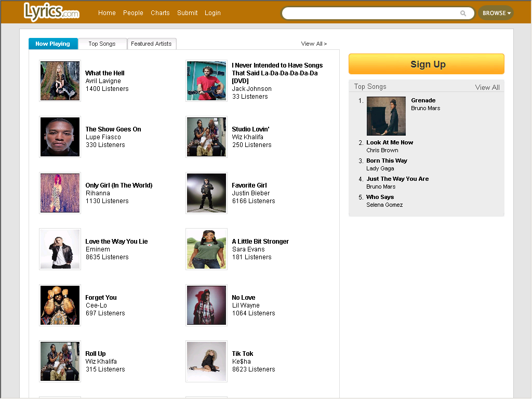
Task: Focus the search input field
Action: click(x=378, y=13)
